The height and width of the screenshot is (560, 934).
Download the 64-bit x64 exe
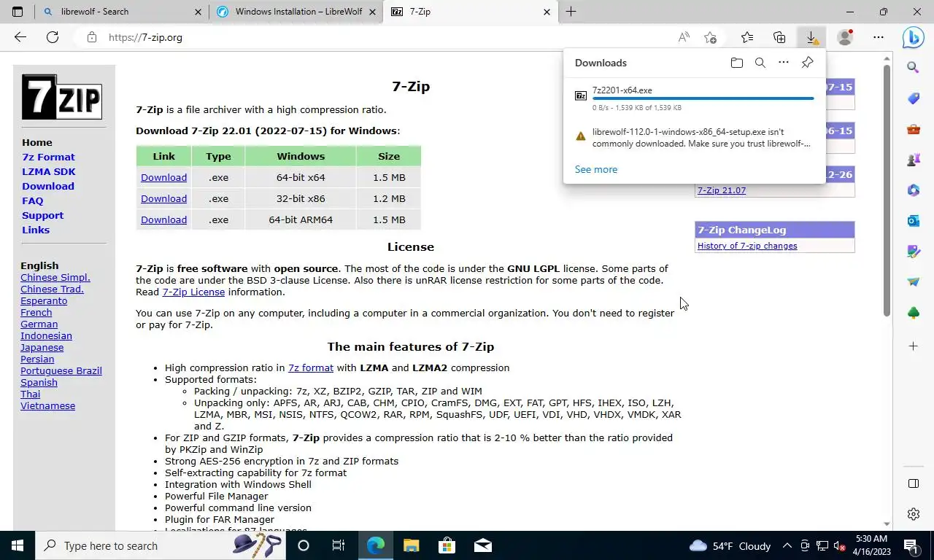[x=163, y=177]
